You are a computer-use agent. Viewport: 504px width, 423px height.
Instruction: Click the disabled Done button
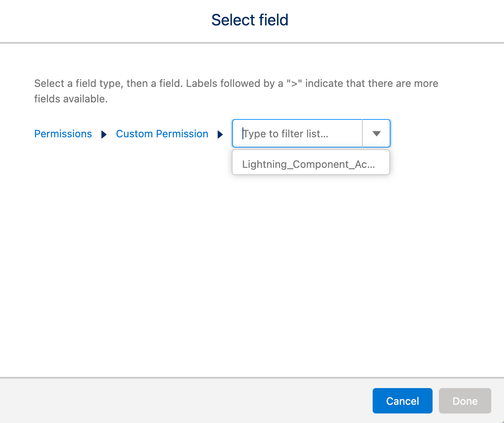pyautogui.click(x=465, y=401)
